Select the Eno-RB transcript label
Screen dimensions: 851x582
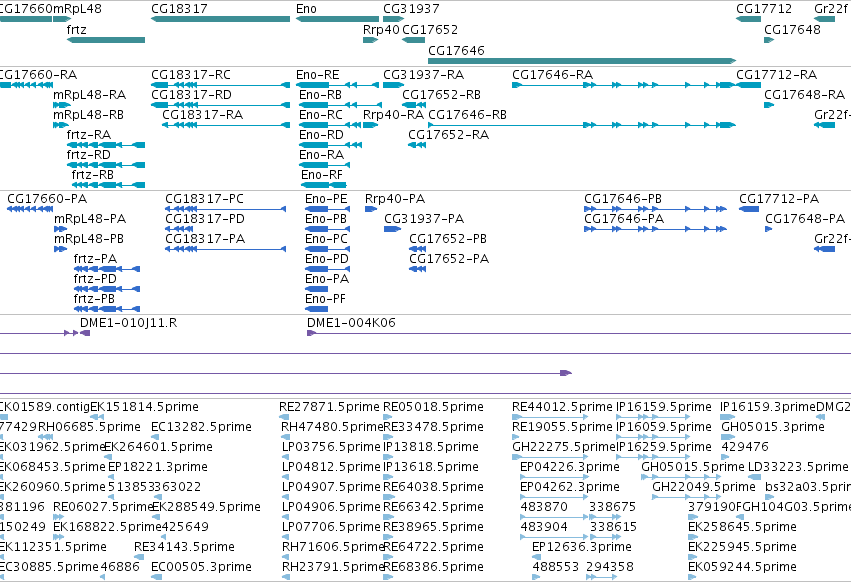tap(320, 94)
